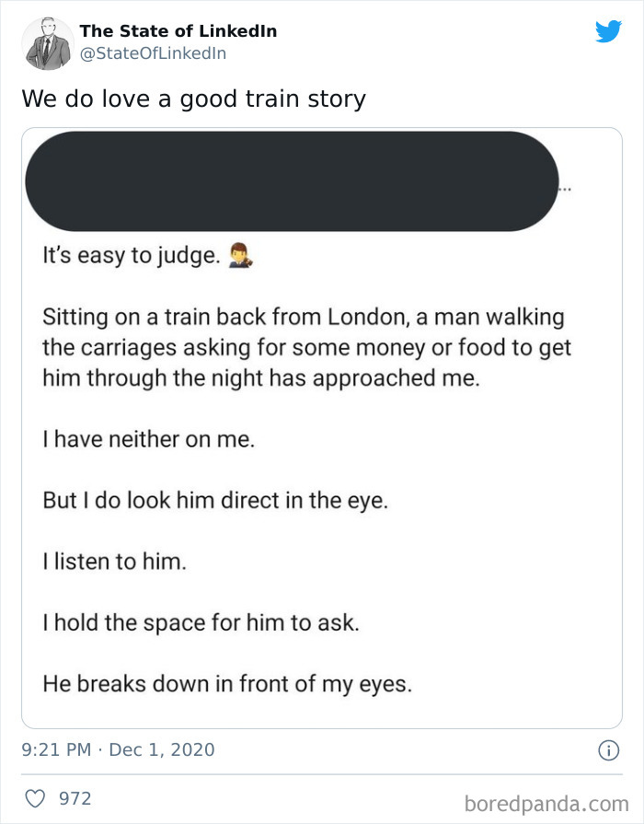The height and width of the screenshot is (824, 644).
Task: Click The State of LinkedIn profile avatar
Action: coord(48,42)
